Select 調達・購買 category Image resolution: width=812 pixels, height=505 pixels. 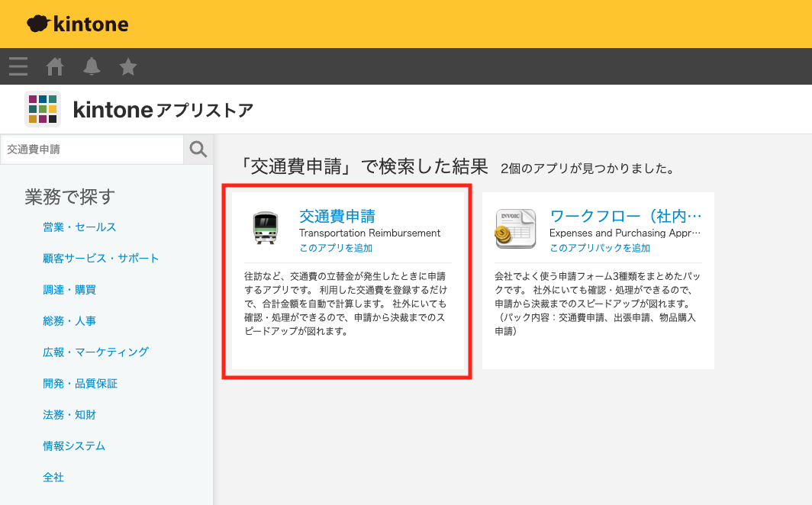click(x=69, y=290)
